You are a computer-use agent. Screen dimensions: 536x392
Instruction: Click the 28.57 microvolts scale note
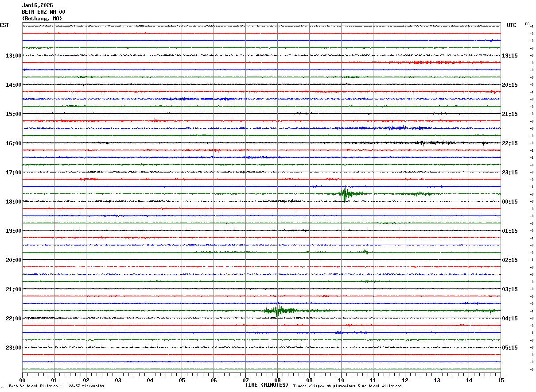point(86,386)
